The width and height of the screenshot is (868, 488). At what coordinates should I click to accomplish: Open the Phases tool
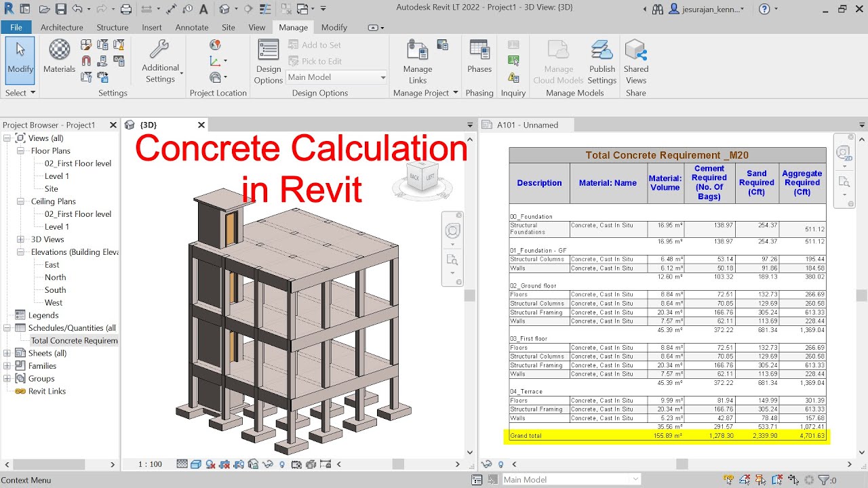[479, 56]
